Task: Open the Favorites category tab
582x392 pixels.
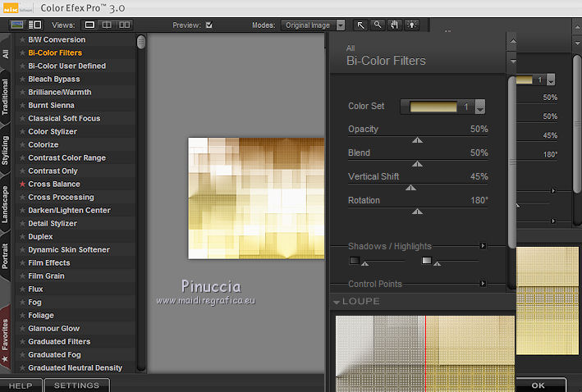Action: [5, 338]
